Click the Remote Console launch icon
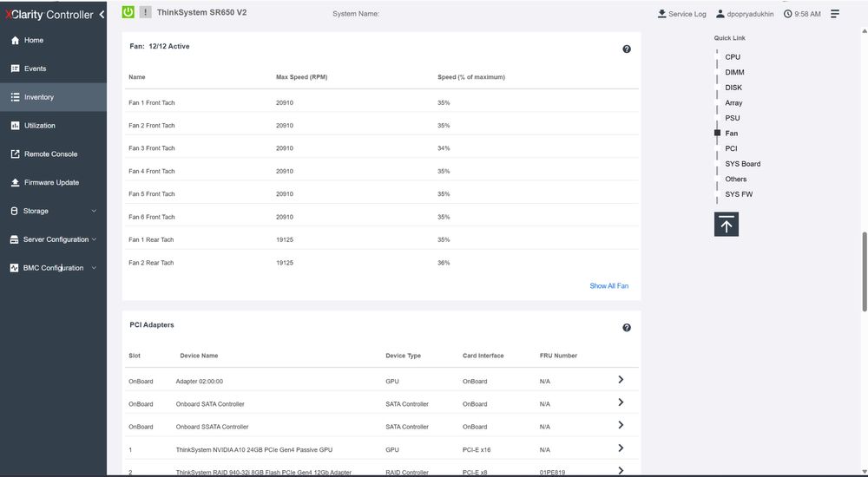 15,154
